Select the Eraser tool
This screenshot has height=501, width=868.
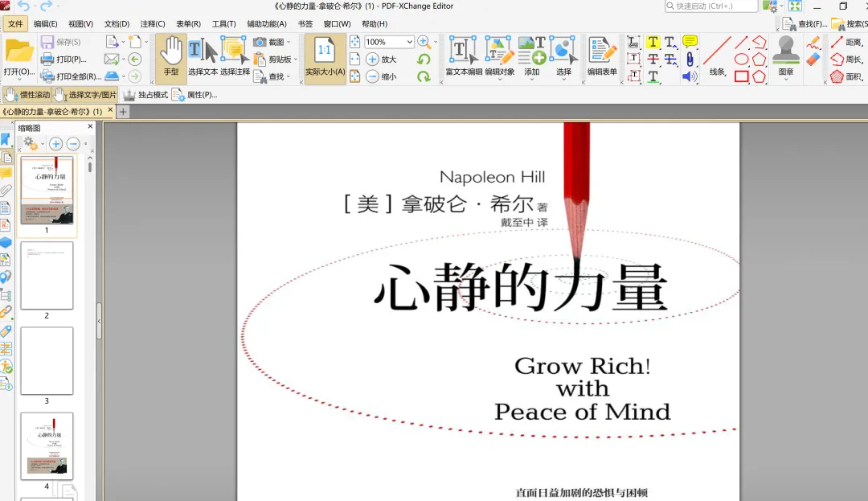813,60
